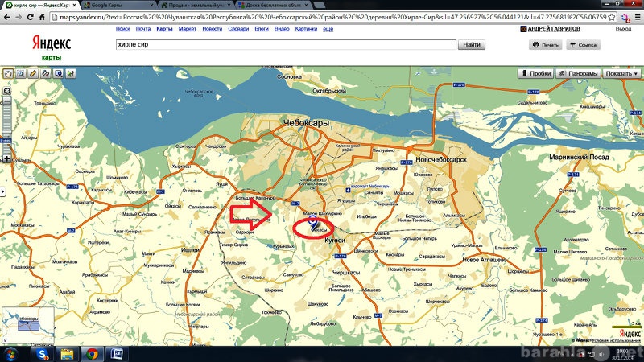
Task: Activate the ruler distance tool
Action: tap(33, 73)
